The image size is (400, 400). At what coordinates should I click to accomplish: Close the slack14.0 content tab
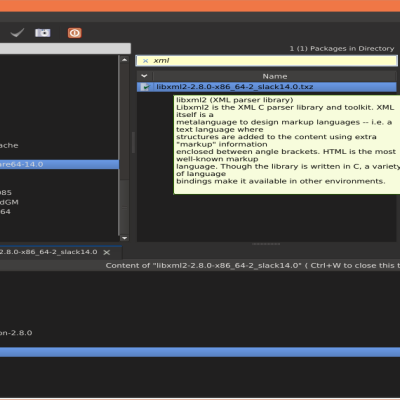point(107,252)
